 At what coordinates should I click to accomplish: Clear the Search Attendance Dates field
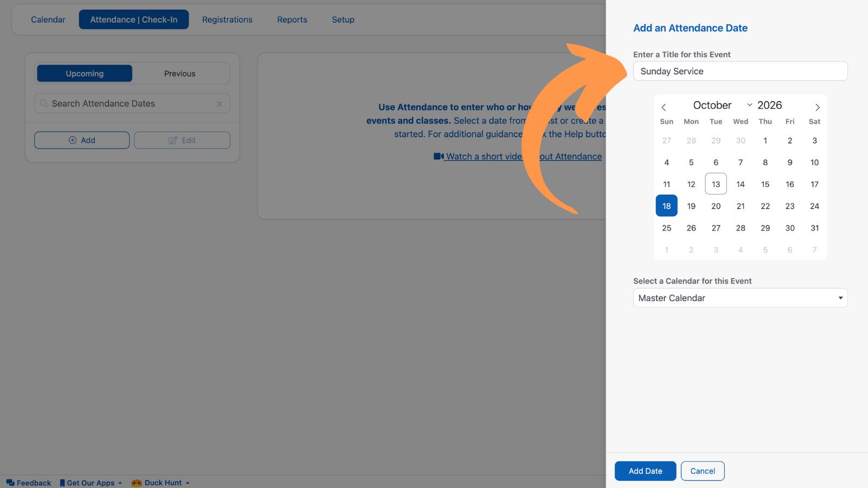[x=220, y=104]
